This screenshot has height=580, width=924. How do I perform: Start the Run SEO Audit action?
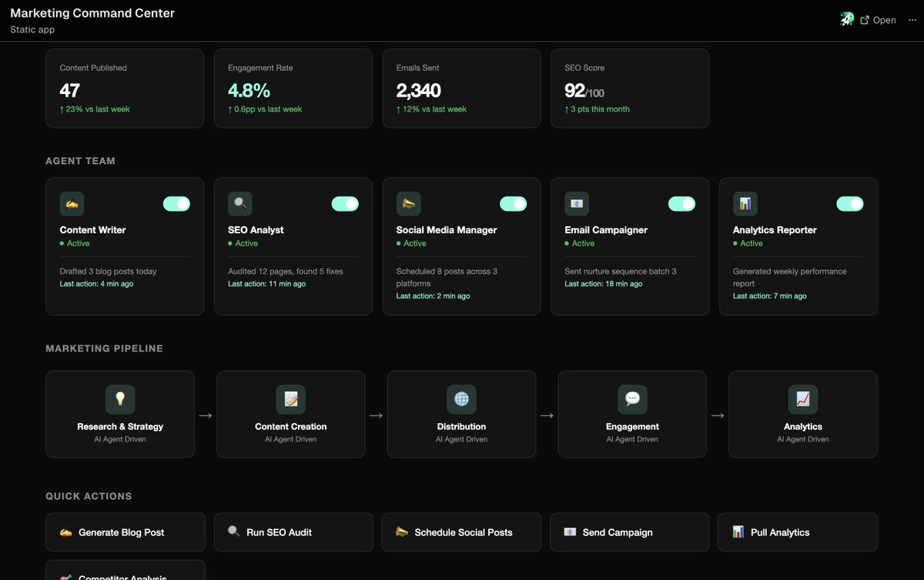click(293, 532)
